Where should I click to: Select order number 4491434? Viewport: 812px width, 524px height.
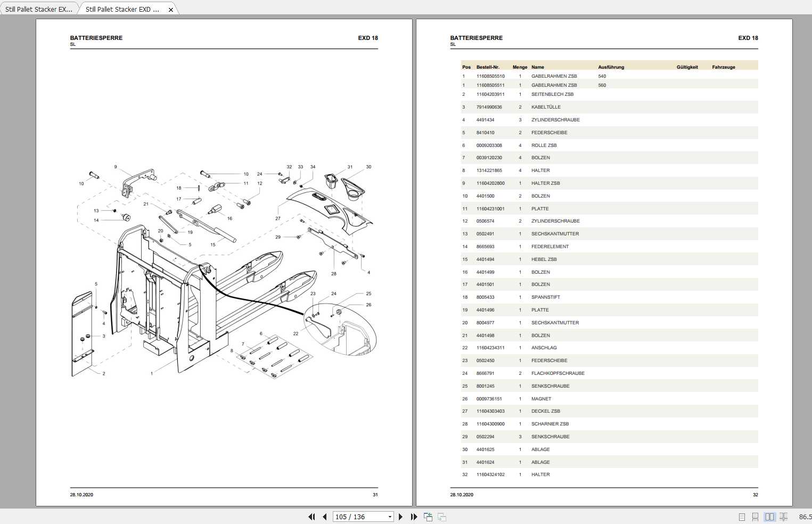[485, 120]
